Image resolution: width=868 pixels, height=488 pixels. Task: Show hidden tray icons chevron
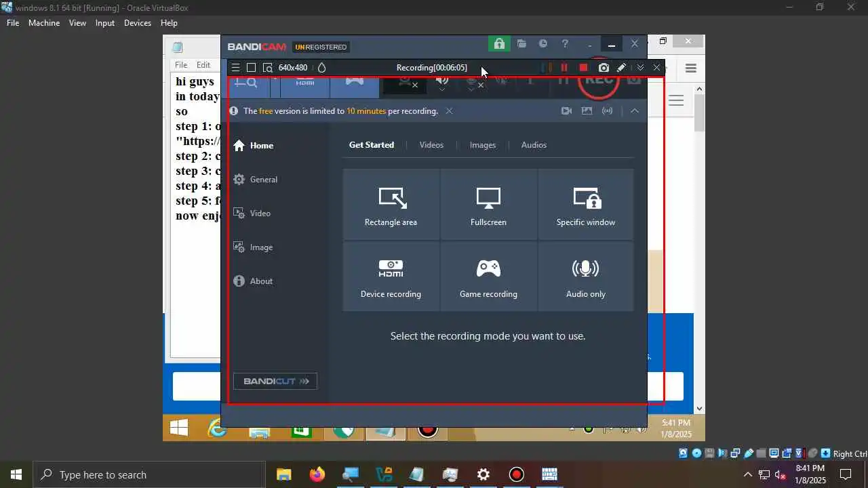[748, 474]
